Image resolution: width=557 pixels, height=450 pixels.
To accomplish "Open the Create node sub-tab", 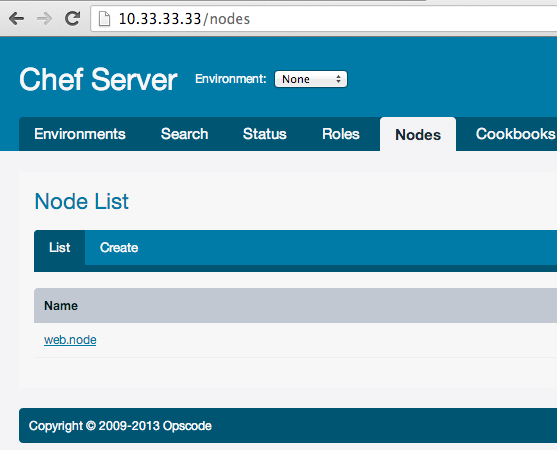I will (x=119, y=248).
